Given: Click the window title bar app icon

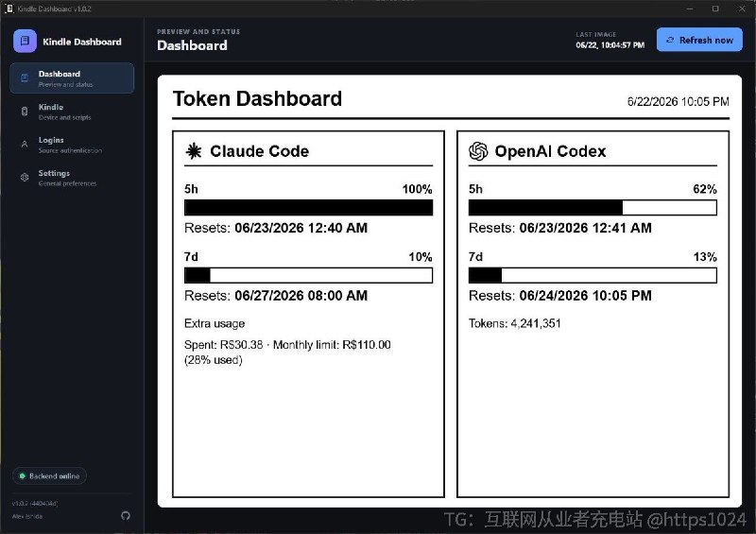Looking at the screenshot, I should coord(9,9).
